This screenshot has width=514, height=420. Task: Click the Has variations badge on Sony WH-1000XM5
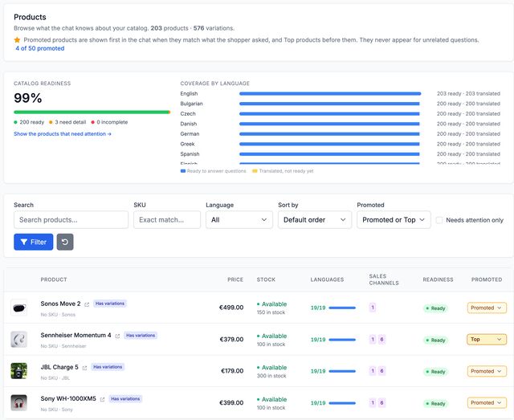pyautogui.click(x=125, y=398)
